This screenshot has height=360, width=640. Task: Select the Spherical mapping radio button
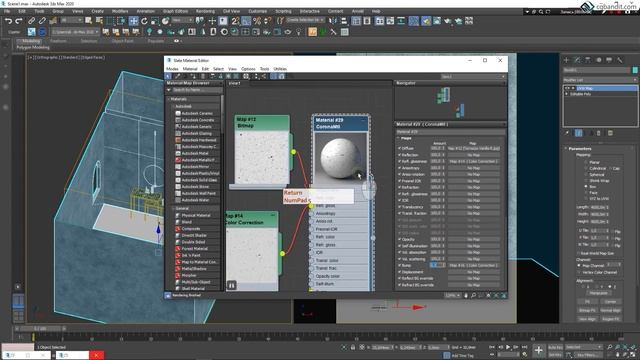coord(586,174)
